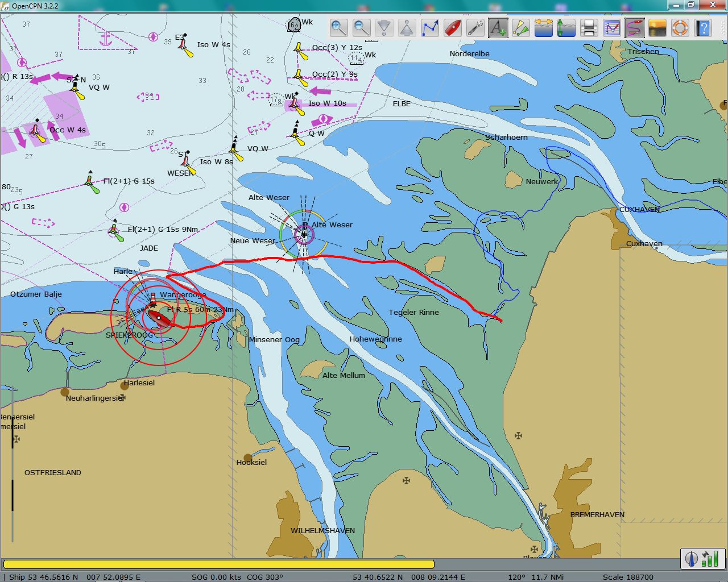Click buoy labeled Occ(2) Y 9s
Image resolution: width=728 pixels, height=582 pixels.
click(300, 77)
